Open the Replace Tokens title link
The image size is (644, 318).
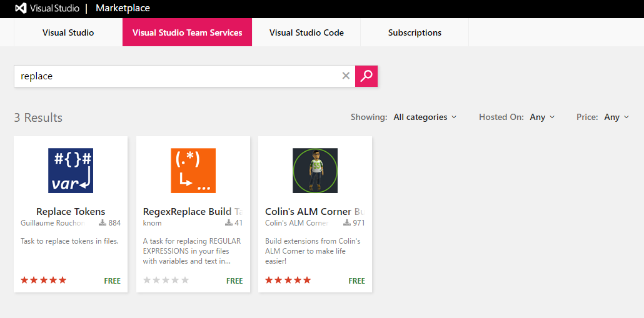(x=71, y=212)
